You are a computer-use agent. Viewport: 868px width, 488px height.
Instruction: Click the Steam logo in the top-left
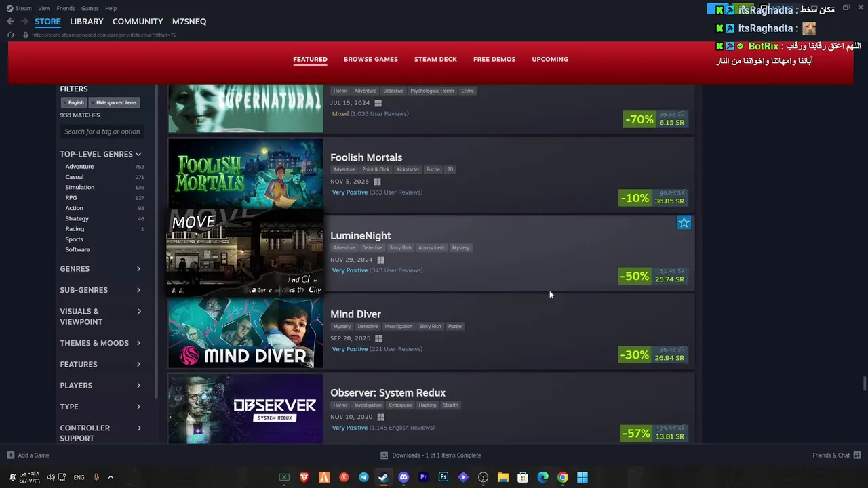pyautogui.click(x=10, y=8)
